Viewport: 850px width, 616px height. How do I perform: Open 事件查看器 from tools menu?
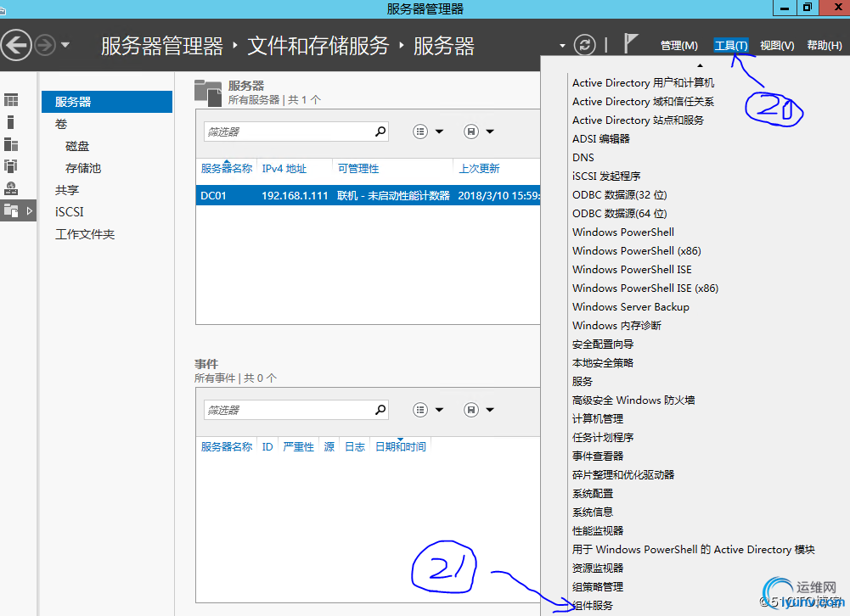click(598, 456)
